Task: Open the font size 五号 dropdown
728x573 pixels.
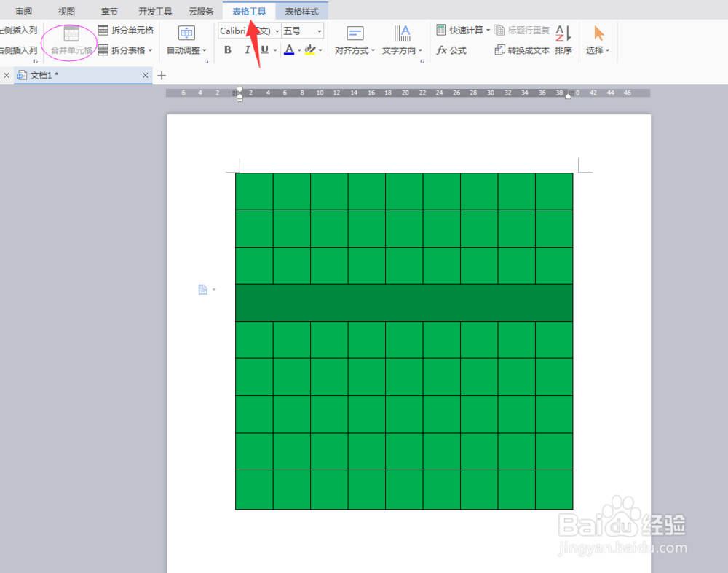Action: (320, 31)
